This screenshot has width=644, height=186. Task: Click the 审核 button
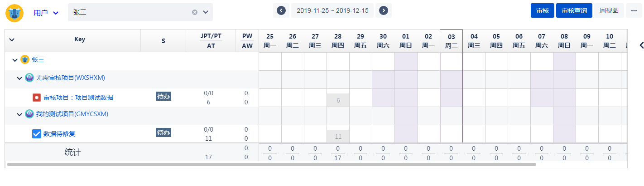[543, 10]
